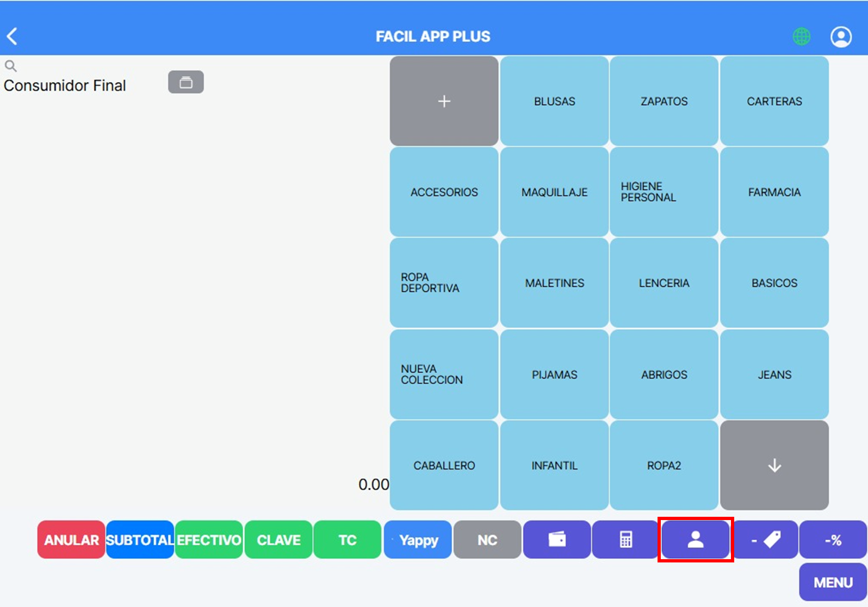Select the LENCERIA category
The width and height of the screenshot is (868, 607).
[664, 283]
